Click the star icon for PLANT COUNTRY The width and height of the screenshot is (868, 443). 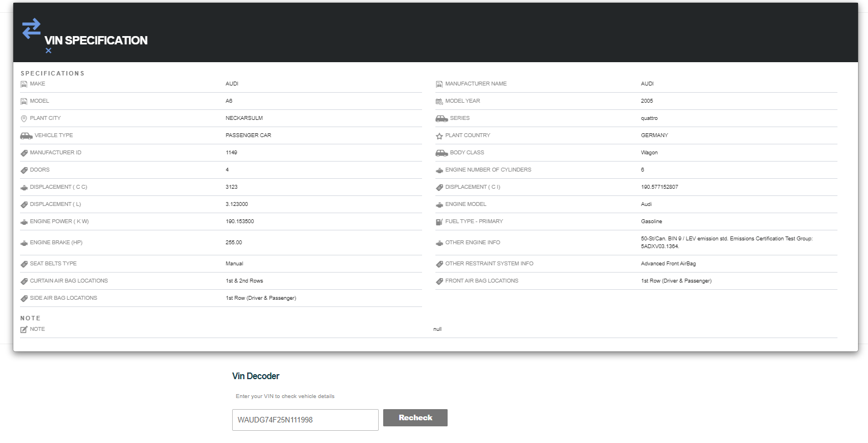point(439,136)
